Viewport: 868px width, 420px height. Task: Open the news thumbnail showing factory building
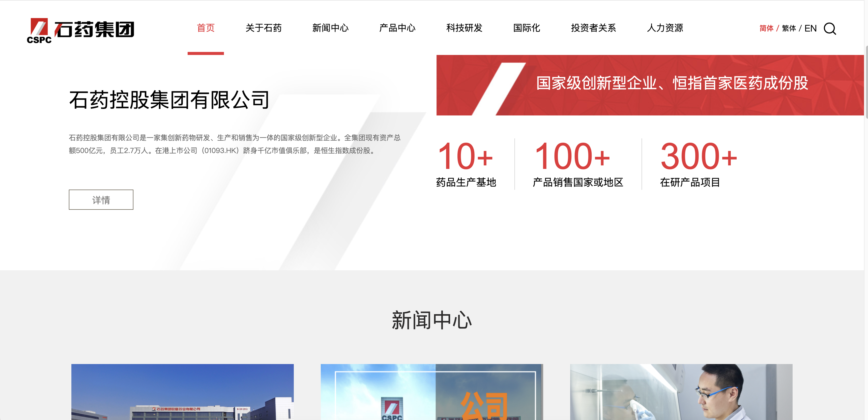pyautogui.click(x=182, y=392)
